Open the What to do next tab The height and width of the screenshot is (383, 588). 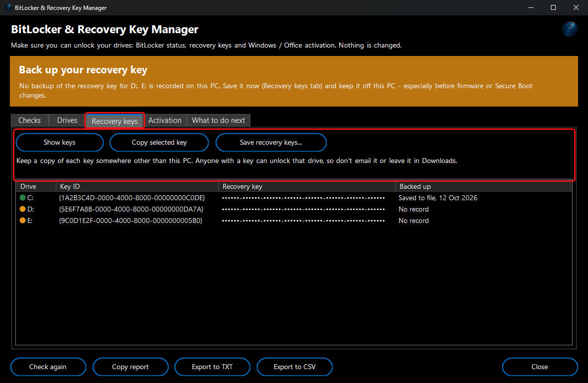218,120
